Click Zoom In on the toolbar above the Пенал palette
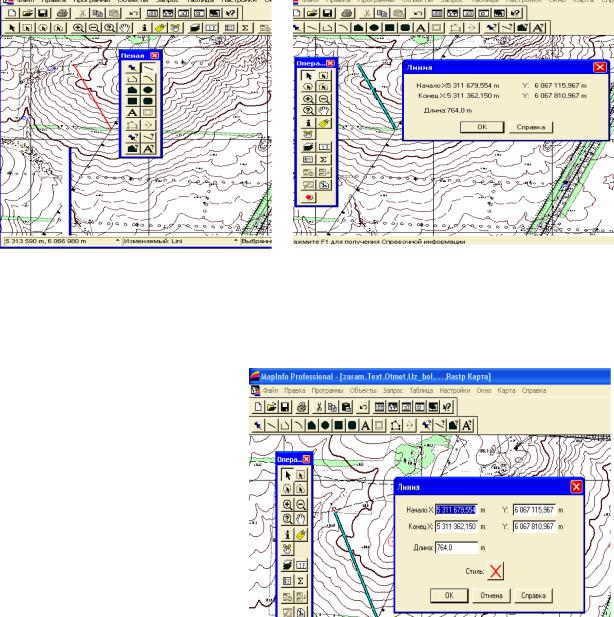Screen dimensions: 614x617 [x=78, y=28]
